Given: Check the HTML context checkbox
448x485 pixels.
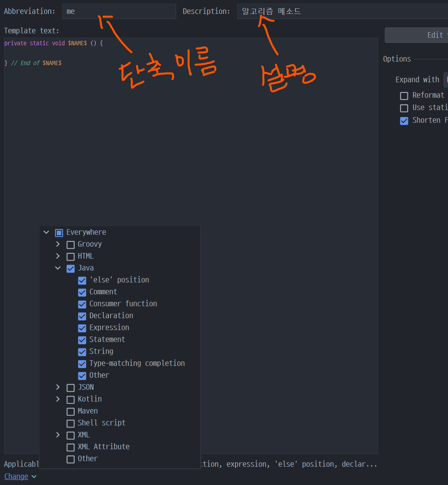Looking at the screenshot, I should (70, 257).
